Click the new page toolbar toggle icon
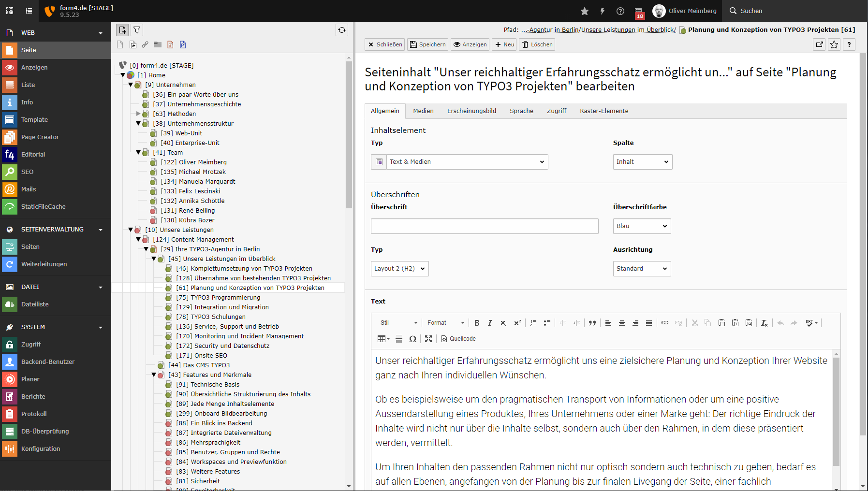The height and width of the screenshot is (491, 868). coord(122,30)
